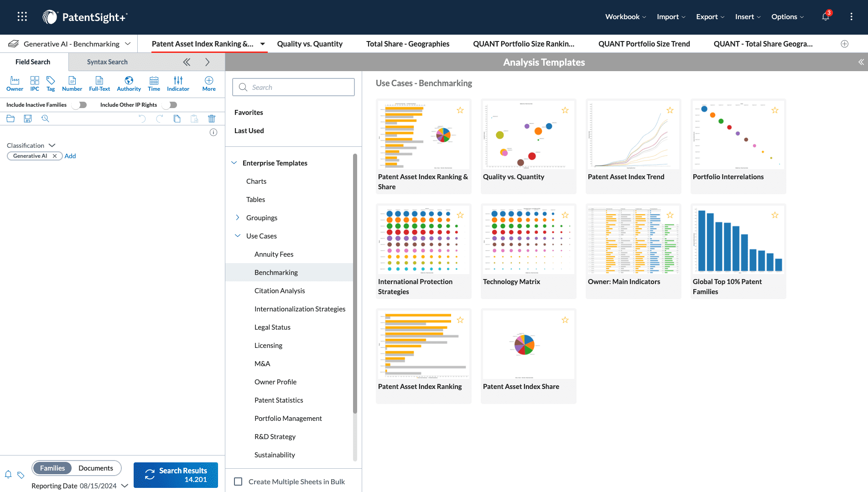Open saved search with folder icon
This screenshot has height=492, width=868.
pyautogui.click(x=10, y=118)
